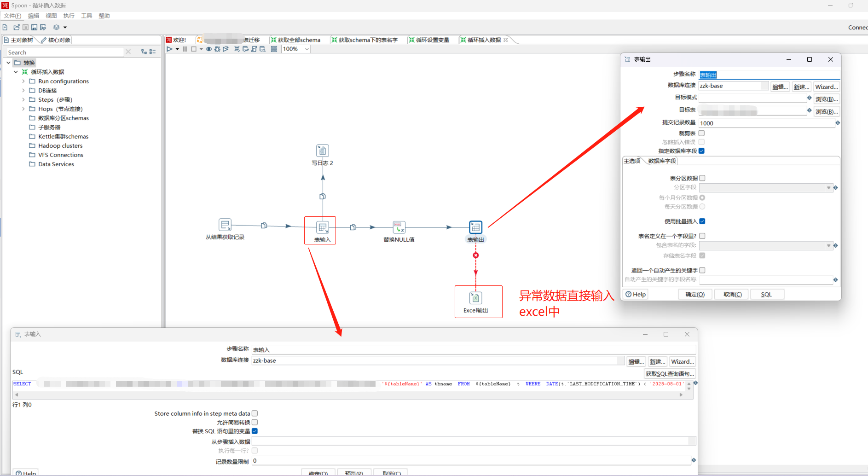Show the execution results pane icon

click(x=274, y=49)
